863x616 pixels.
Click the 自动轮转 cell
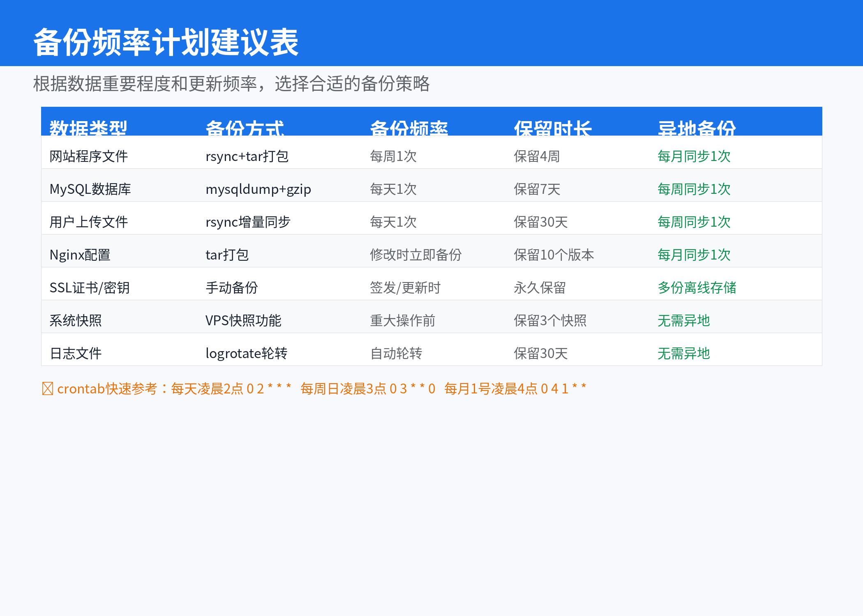tap(396, 353)
